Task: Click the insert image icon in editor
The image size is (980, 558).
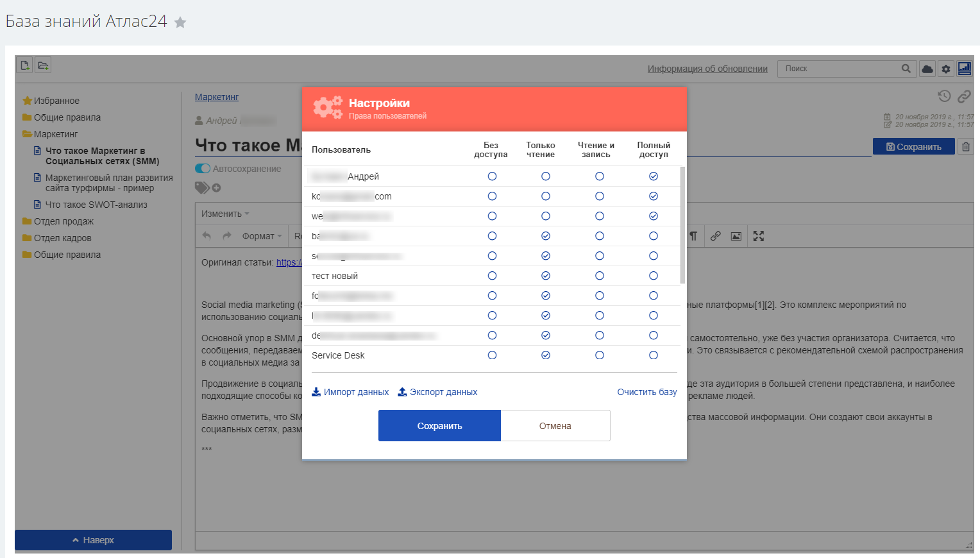Action: [x=736, y=236]
